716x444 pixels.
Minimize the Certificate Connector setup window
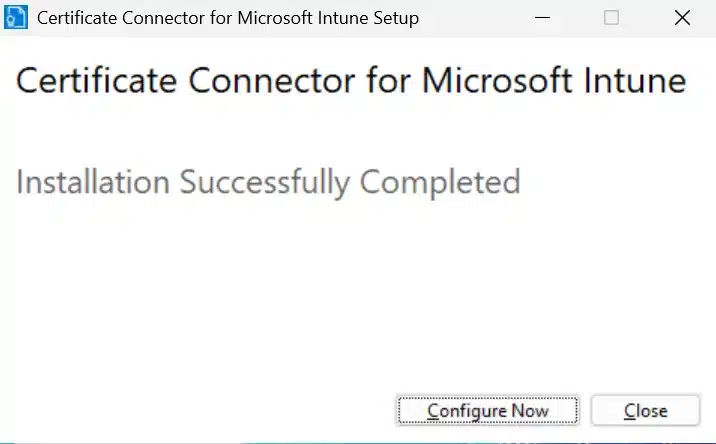point(542,18)
